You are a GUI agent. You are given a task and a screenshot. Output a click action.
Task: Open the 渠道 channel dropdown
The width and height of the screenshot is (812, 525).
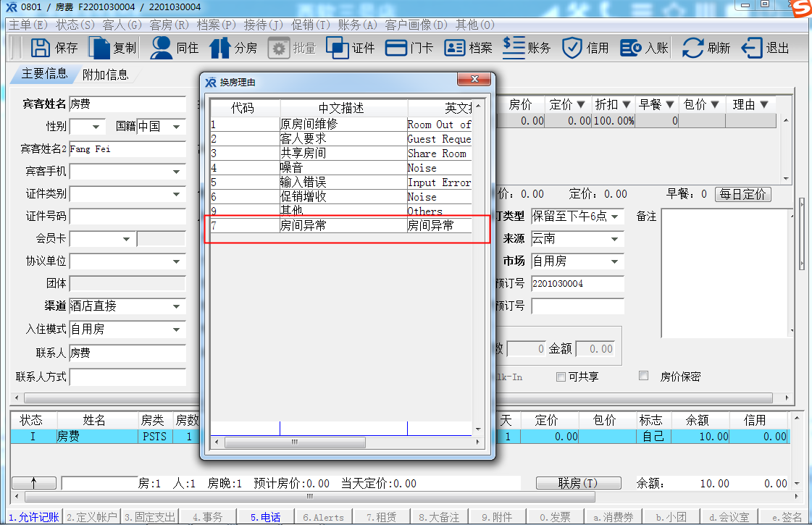click(176, 306)
